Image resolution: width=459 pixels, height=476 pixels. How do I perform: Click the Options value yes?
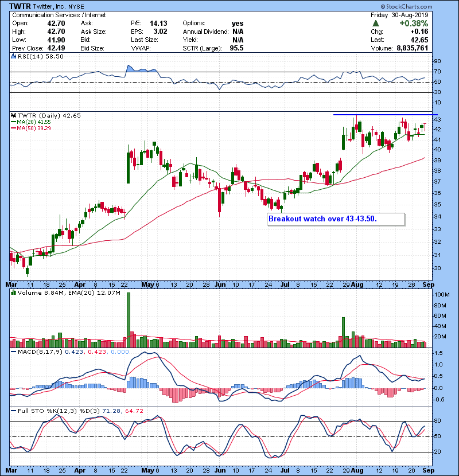point(238,24)
